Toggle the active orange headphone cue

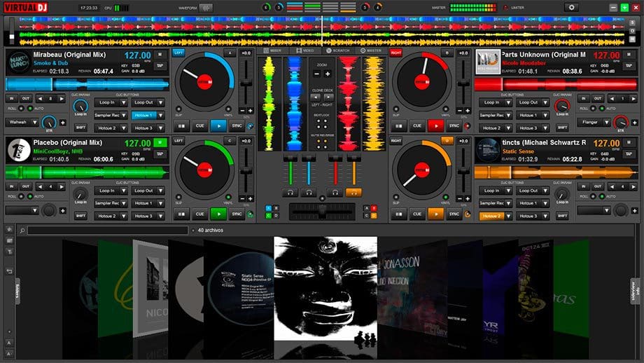pos(353,192)
